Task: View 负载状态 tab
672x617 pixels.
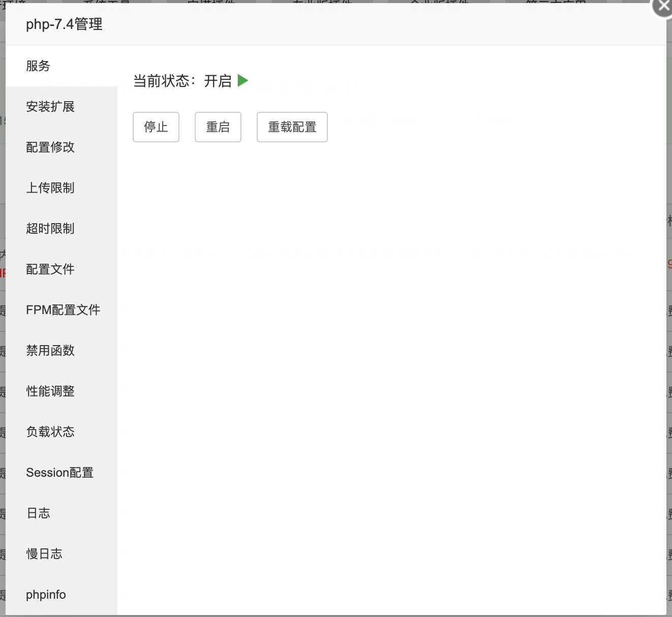Action: click(x=62, y=432)
